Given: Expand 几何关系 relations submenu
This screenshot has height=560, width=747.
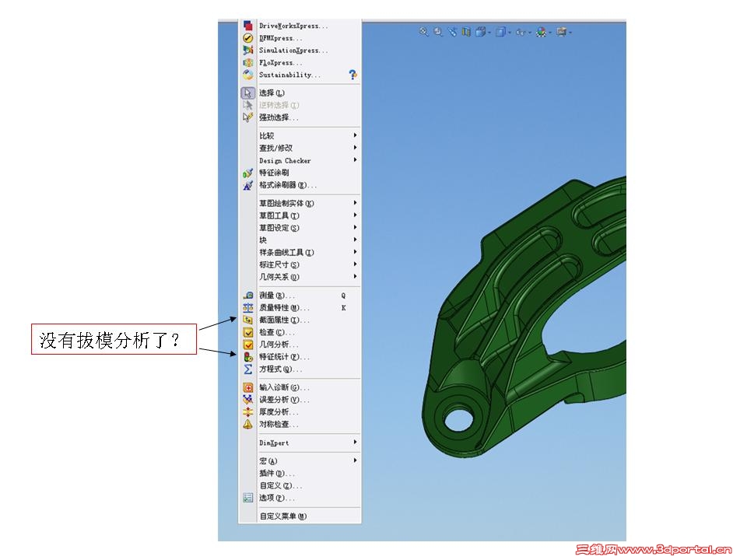Looking at the screenshot, I should pyautogui.click(x=299, y=277).
